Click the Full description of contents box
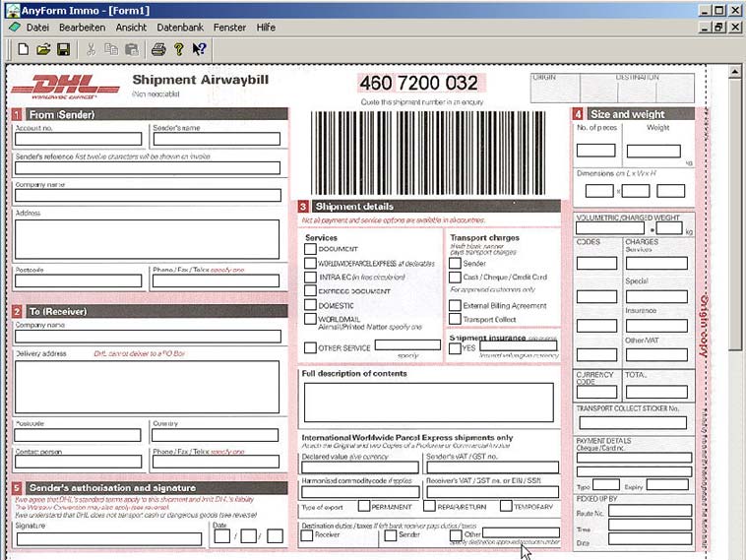 click(429, 403)
